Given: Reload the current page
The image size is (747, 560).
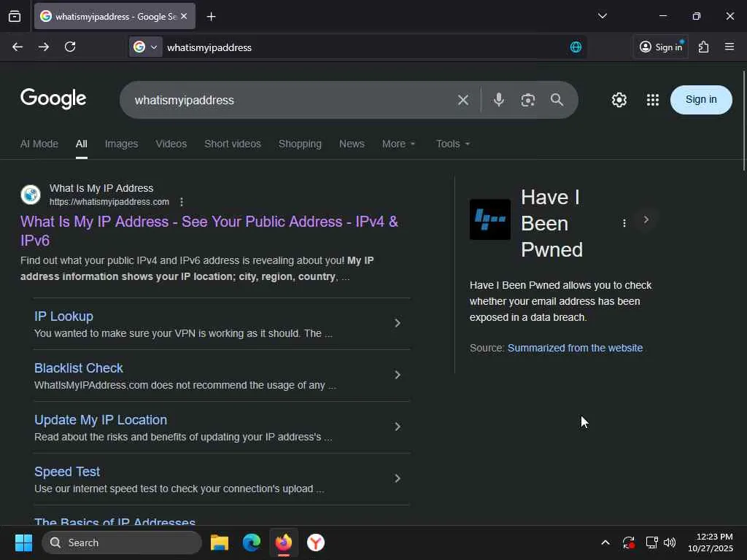Looking at the screenshot, I should coord(70,47).
